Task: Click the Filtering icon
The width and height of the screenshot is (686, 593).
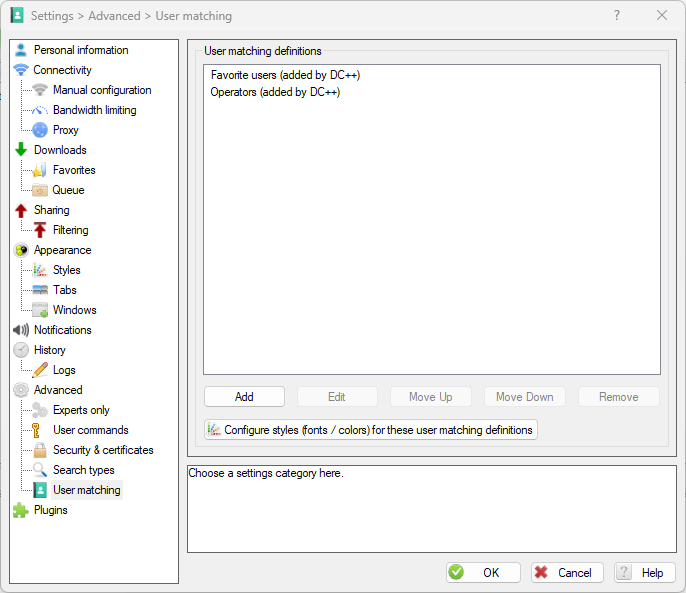Action: coord(40,230)
